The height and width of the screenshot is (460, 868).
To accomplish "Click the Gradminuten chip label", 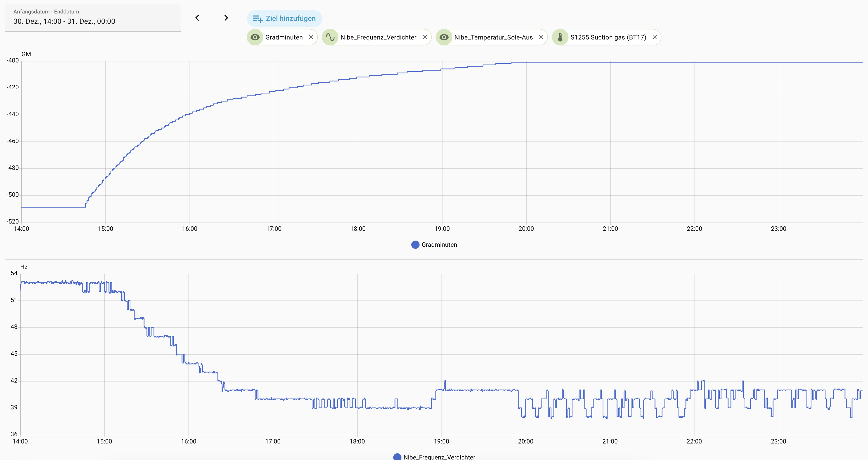I will 284,37.
